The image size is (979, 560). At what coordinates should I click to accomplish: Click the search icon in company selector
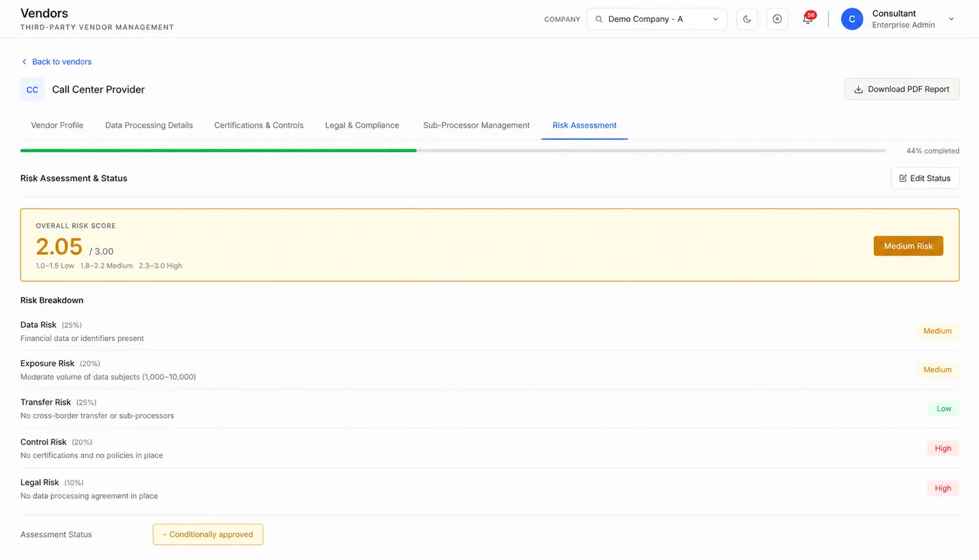599,19
